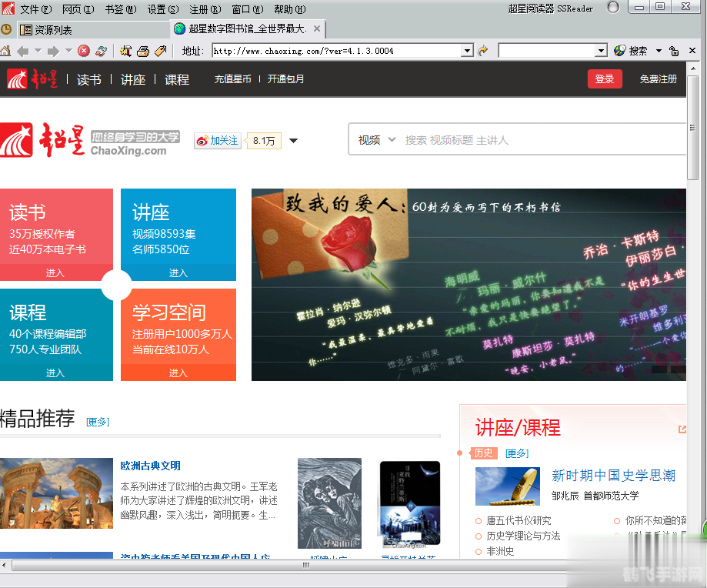
Task: Click the Print icon in the toolbar
Action: [x=143, y=51]
